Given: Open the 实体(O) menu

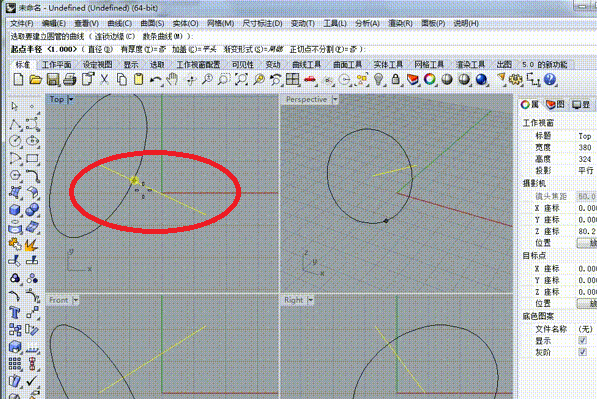Looking at the screenshot, I should click(185, 23).
